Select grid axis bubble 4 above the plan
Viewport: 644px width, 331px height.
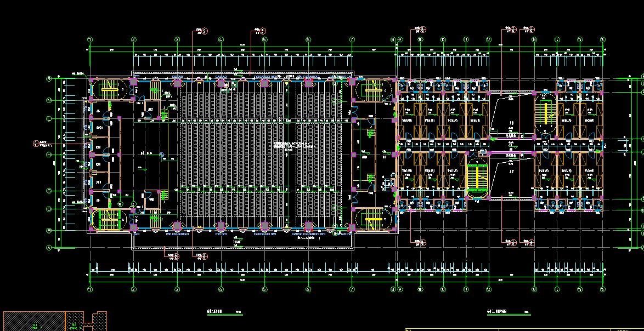pos(221,40)
